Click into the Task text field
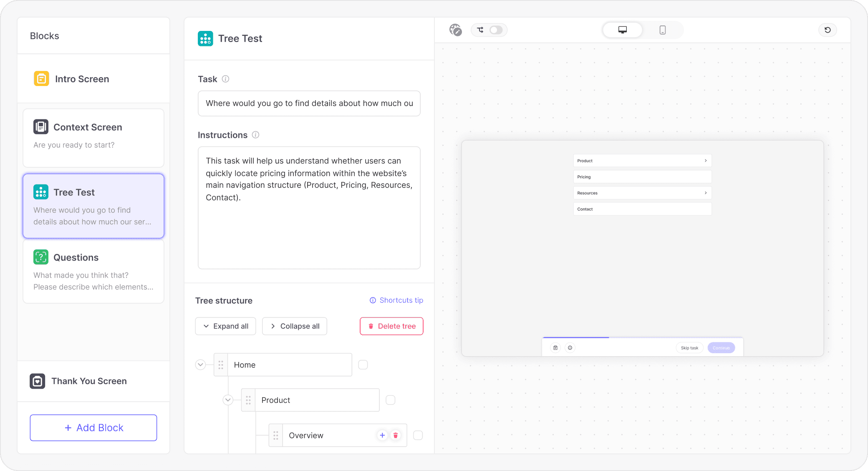868x471 pixels. pos(309,104)
